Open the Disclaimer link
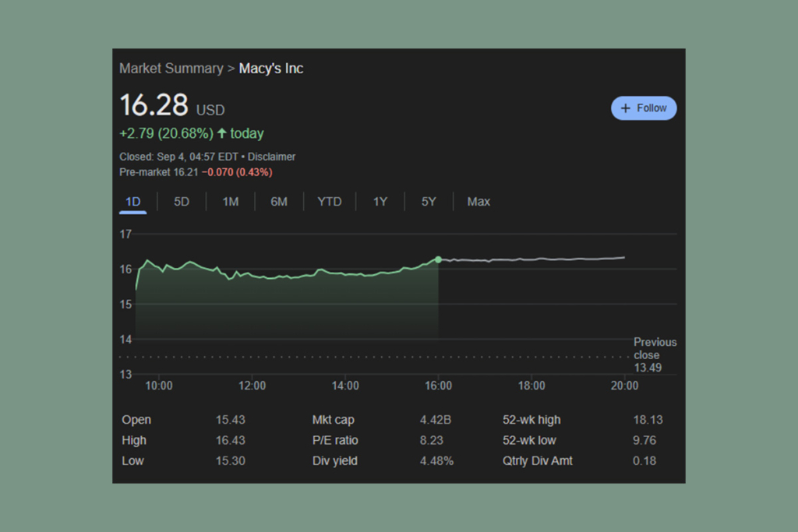The image size is (798, 532). pyautogui.click(x=272, y=157)
